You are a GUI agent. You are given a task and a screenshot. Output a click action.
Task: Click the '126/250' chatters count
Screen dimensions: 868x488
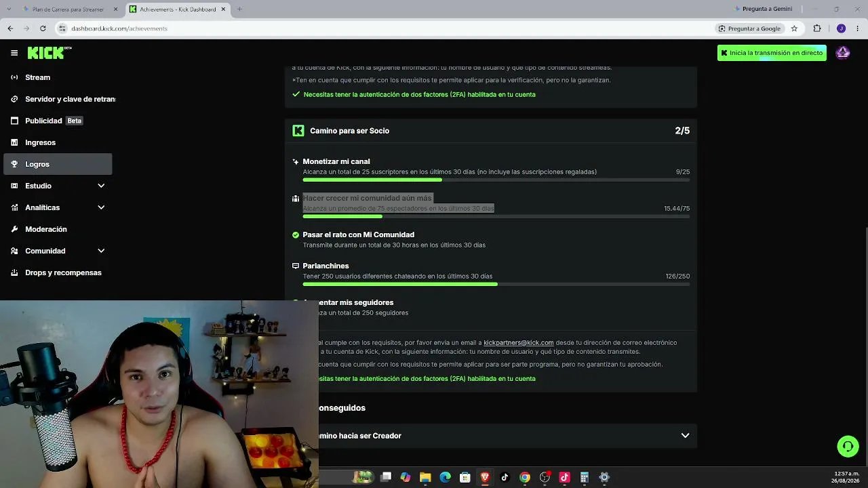(x=677, y=277)
